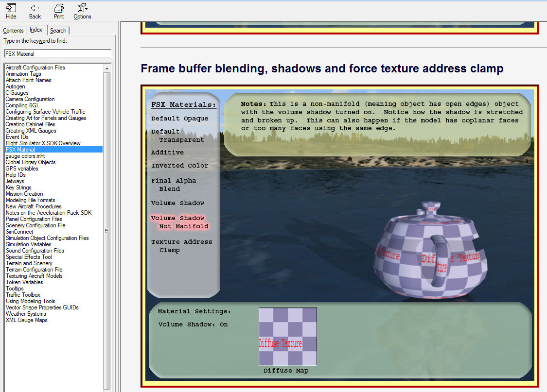Open the Search tab

click(58, 30)
